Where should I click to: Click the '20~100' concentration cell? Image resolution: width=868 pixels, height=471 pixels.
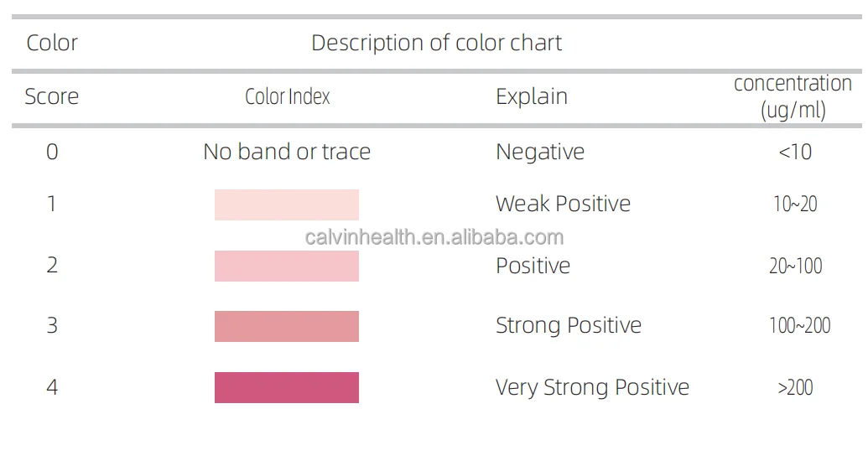point(795,267)
